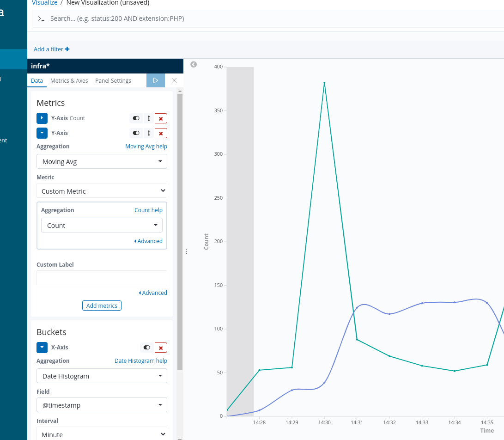The image size is (504, 440).
Task: Open the Panel Settings tab
Action: click(113, 80)
